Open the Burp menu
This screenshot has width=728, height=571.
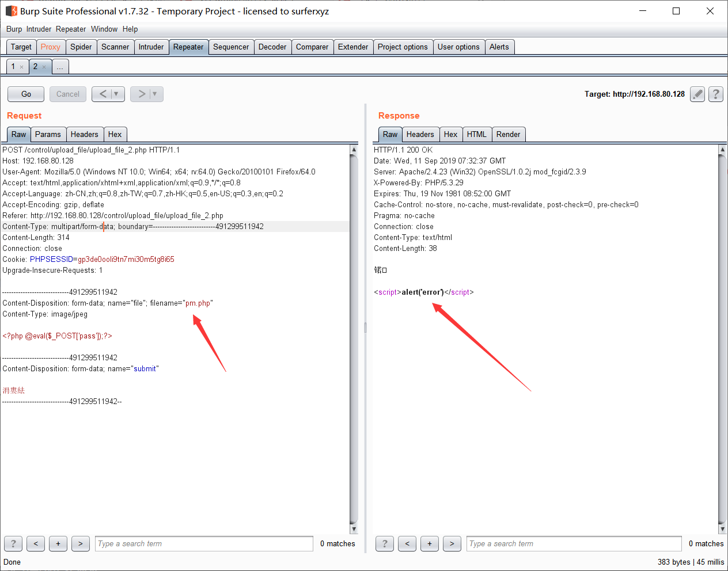click(14, 29)
